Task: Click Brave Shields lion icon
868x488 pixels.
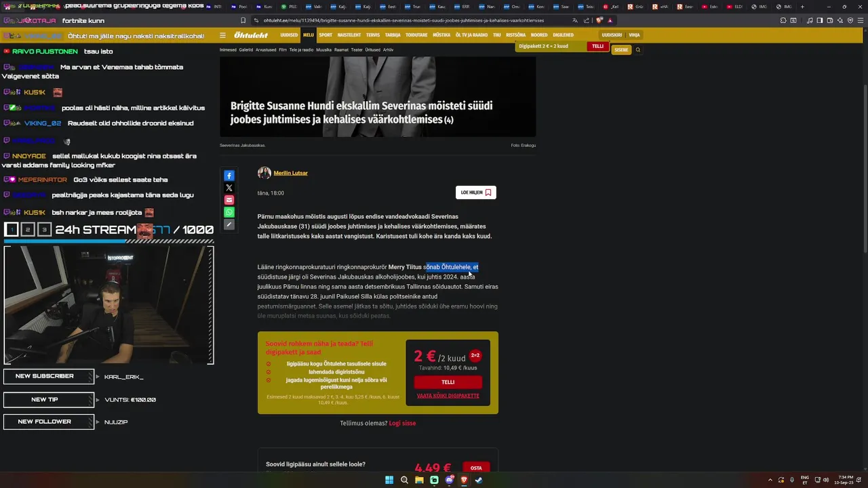Action: point(600,20)
